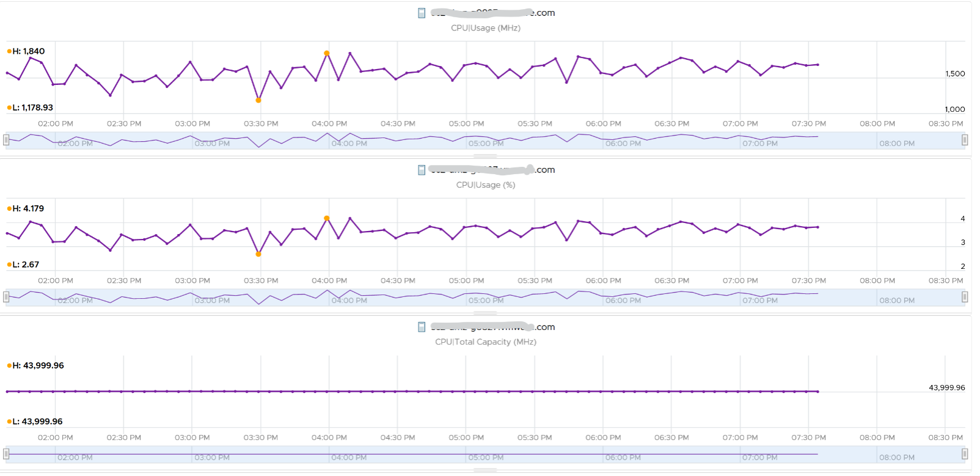980x476 pixels.
Task: Click the 1,500 y-axis label
Action: (x=955, y=74)
